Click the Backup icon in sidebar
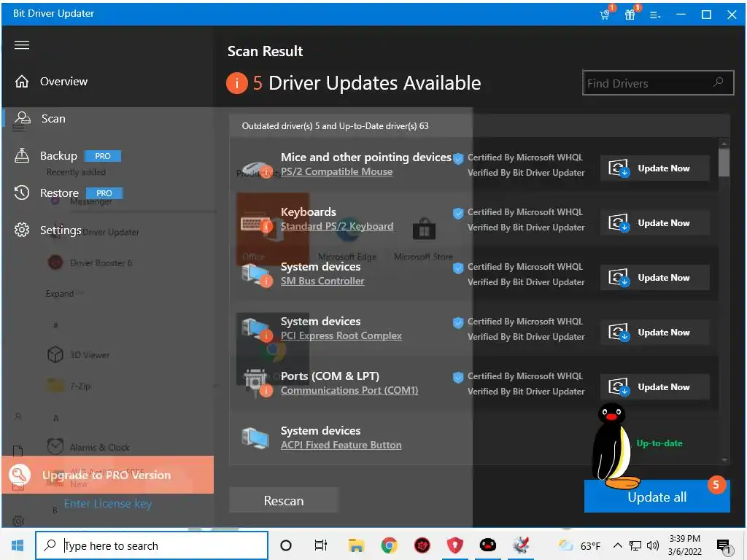747x560 pixels. [22, 155]
